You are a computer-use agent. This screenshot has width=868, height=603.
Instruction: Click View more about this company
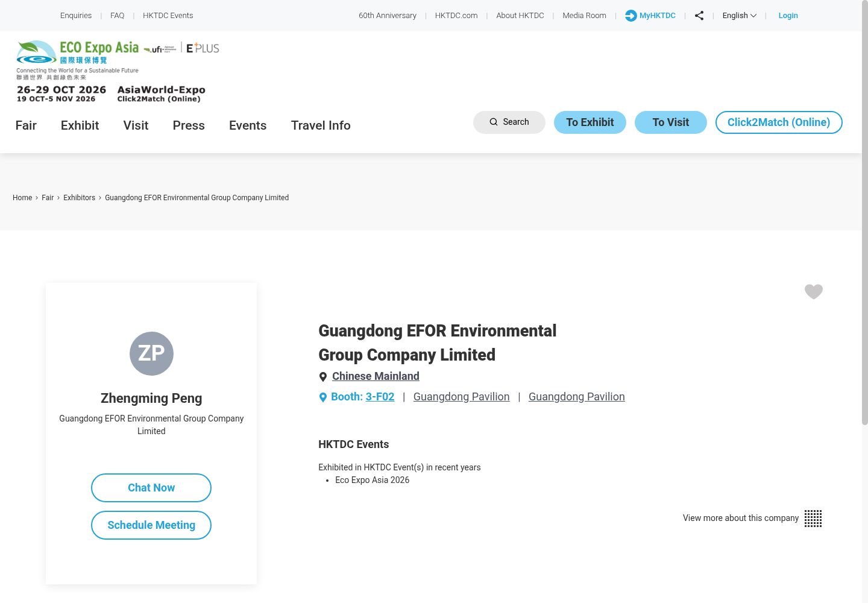click(741, 518)
